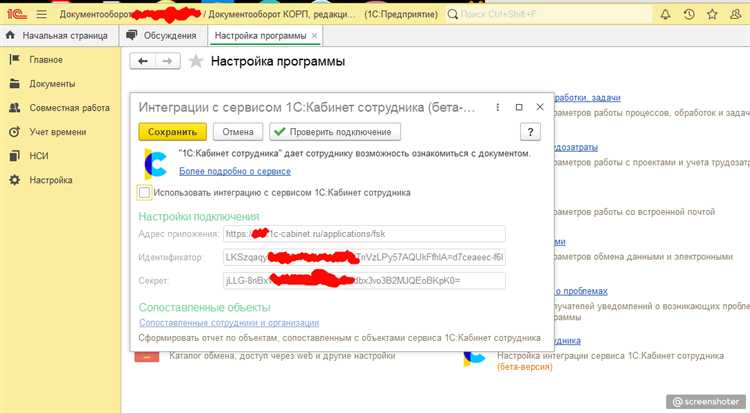
Task: Click the back navigation arrow
Action: 143,61
